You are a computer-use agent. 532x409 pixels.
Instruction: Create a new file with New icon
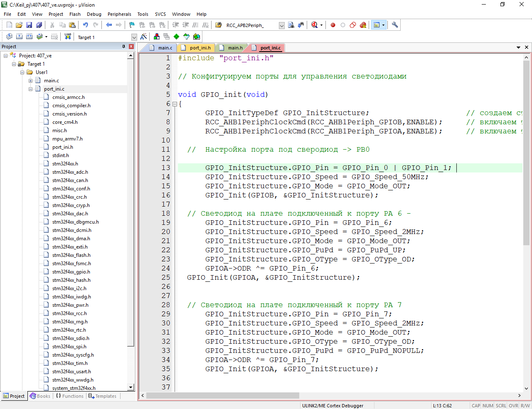click(9, 25)
